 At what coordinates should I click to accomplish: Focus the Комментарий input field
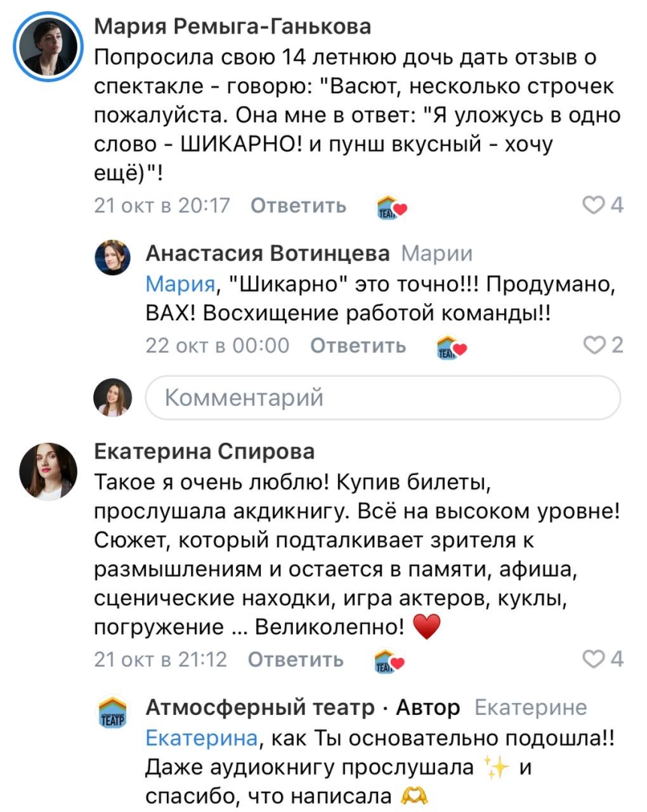[383, 397]
